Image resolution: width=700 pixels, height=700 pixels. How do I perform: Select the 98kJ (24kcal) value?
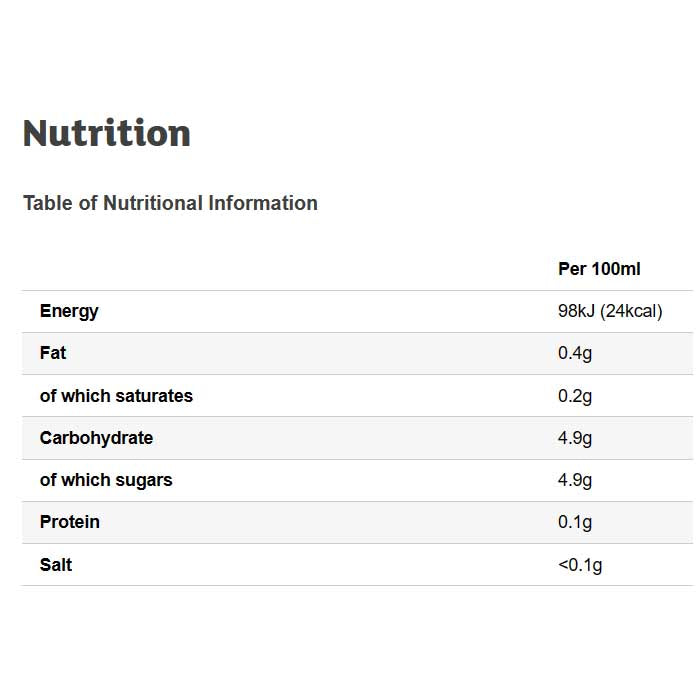[x=610, y=311]
